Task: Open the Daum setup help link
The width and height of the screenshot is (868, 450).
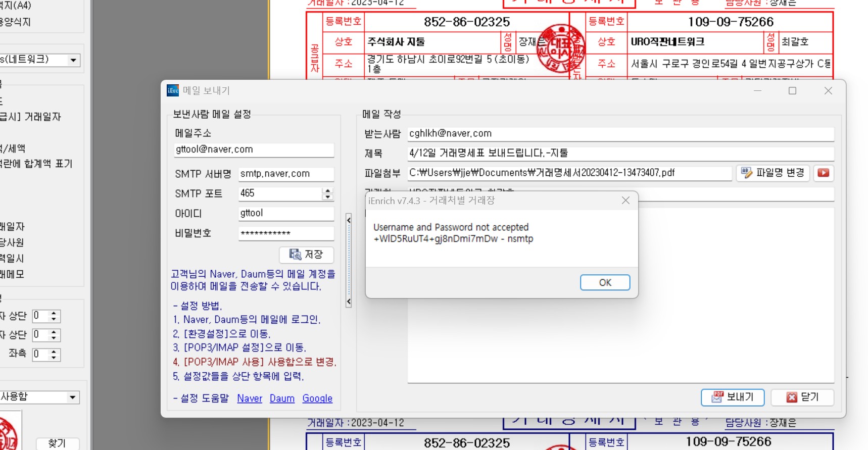Action: pyautogui.click(x=282, y=398)
